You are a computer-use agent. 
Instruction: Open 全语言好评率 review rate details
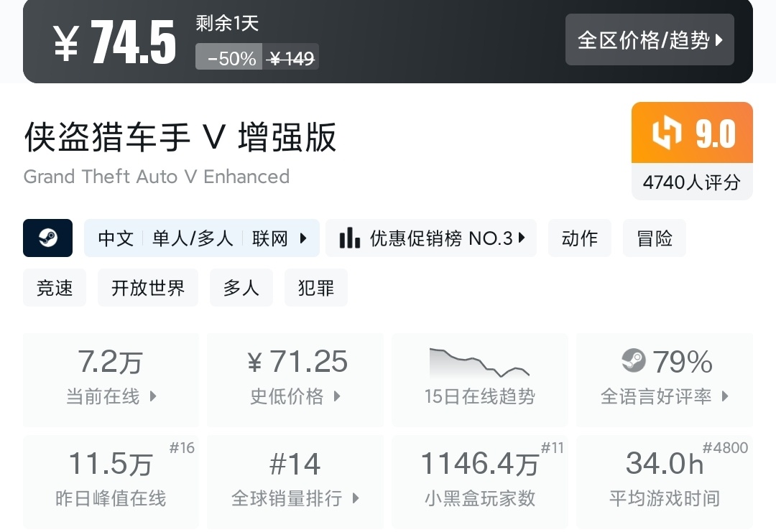664,380
